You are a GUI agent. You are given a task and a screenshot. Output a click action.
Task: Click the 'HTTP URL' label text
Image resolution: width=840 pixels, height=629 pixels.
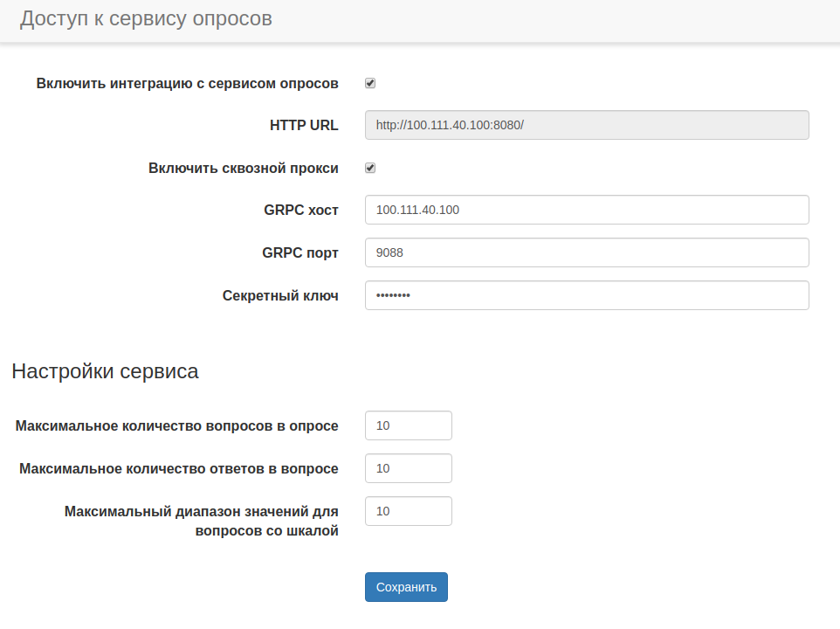click(x=304, y=126)
